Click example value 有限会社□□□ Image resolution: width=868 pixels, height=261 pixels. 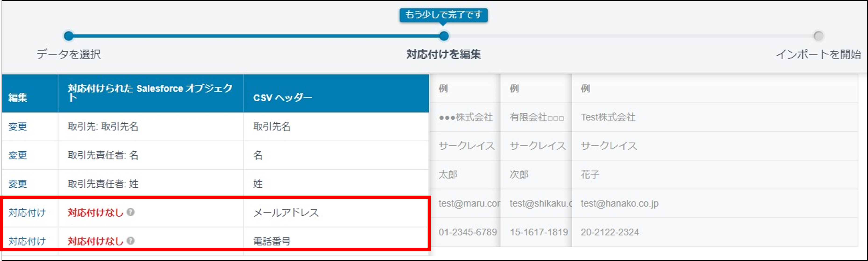[537, 117]
